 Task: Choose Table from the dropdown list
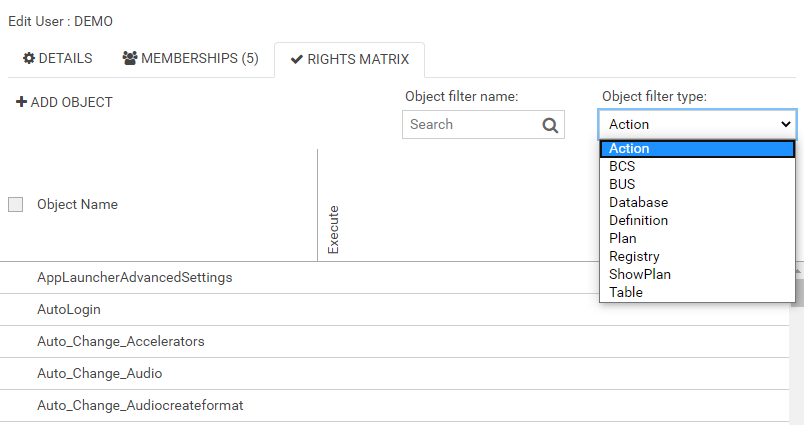coord(626,292)
